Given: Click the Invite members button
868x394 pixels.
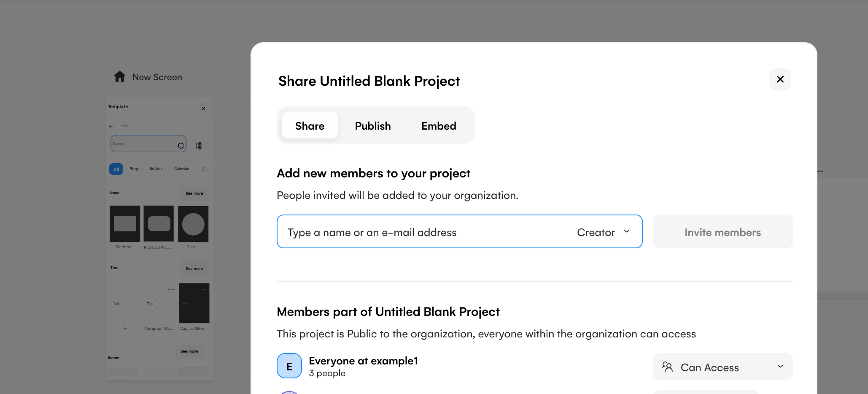Looking at the screenshot, I should pyautogui.click(x=722, y=232).
